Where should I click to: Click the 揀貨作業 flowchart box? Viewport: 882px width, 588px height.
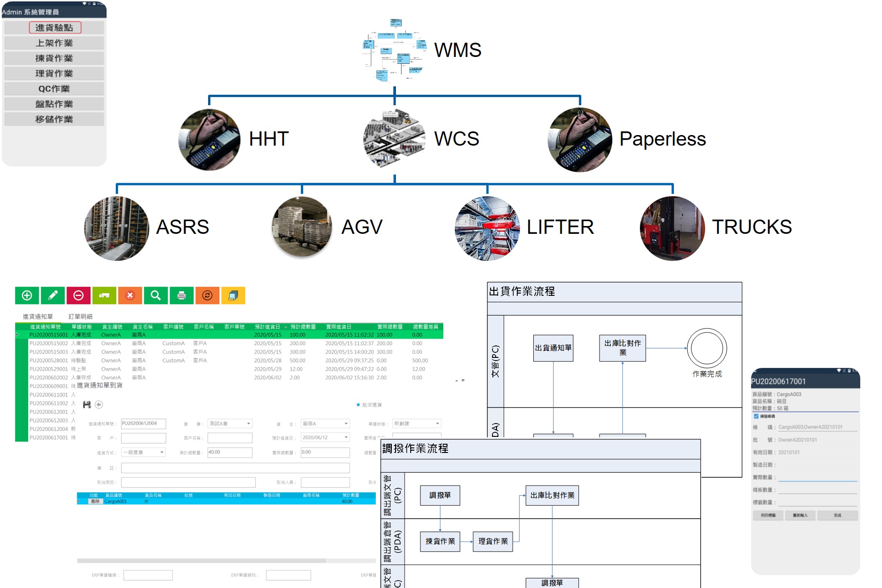click(x=440, y=542)
